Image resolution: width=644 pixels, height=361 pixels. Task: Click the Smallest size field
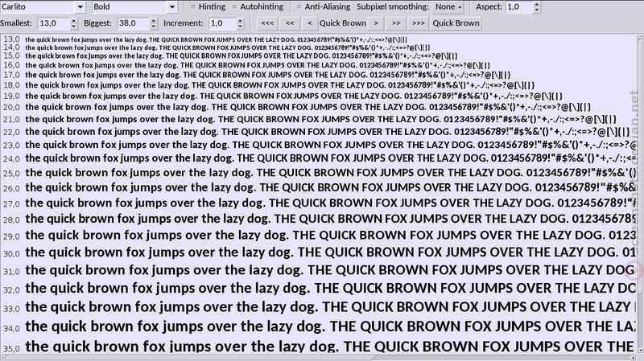click(53, 23)
